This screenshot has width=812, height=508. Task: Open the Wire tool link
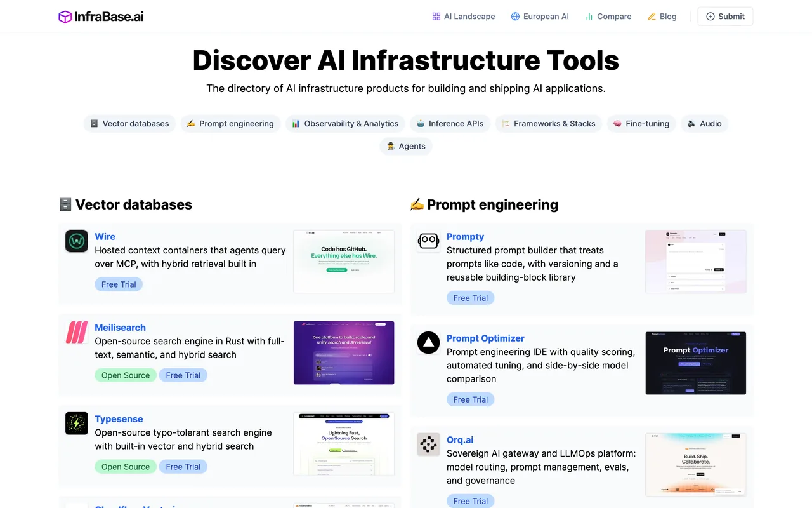105,236
